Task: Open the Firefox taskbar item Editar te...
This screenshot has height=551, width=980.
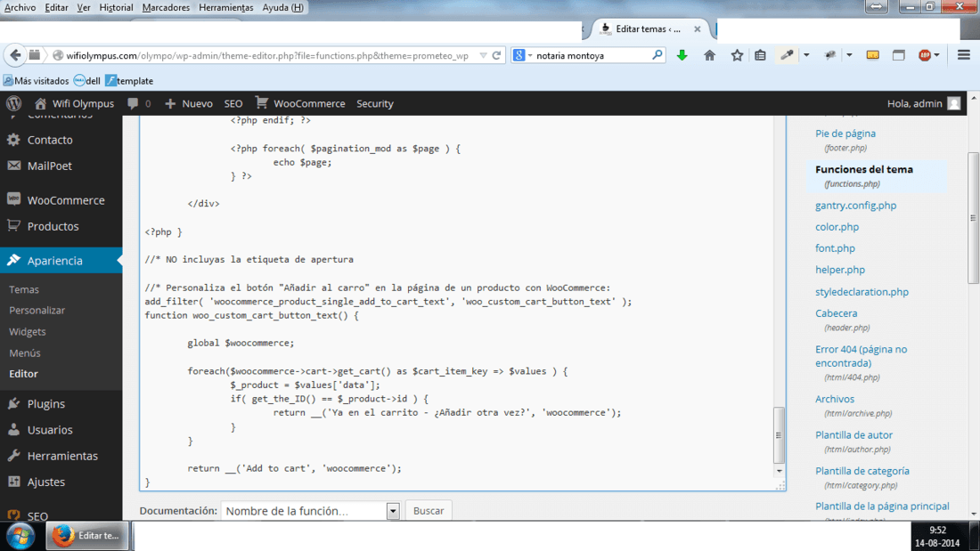Action: [x=87, y=535]
